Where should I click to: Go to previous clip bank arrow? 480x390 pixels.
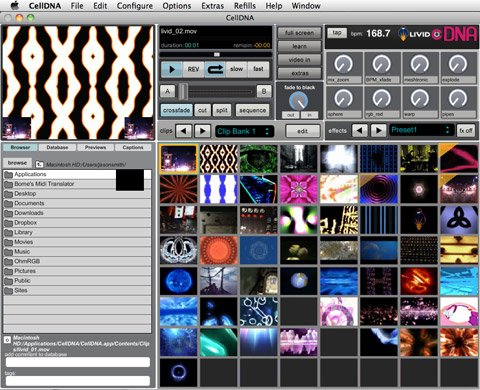(183, 131)
